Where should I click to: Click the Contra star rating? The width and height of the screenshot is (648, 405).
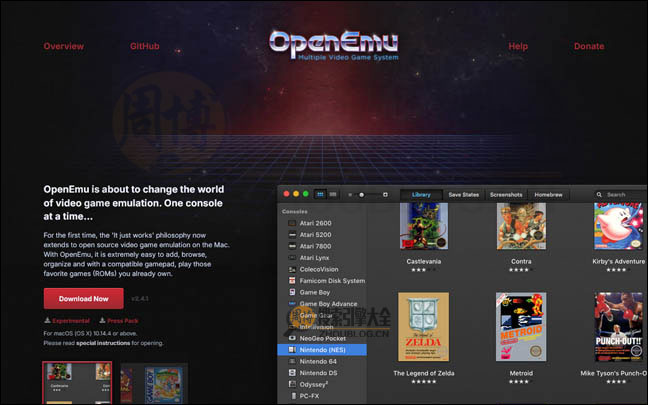[x=521, y=270]
